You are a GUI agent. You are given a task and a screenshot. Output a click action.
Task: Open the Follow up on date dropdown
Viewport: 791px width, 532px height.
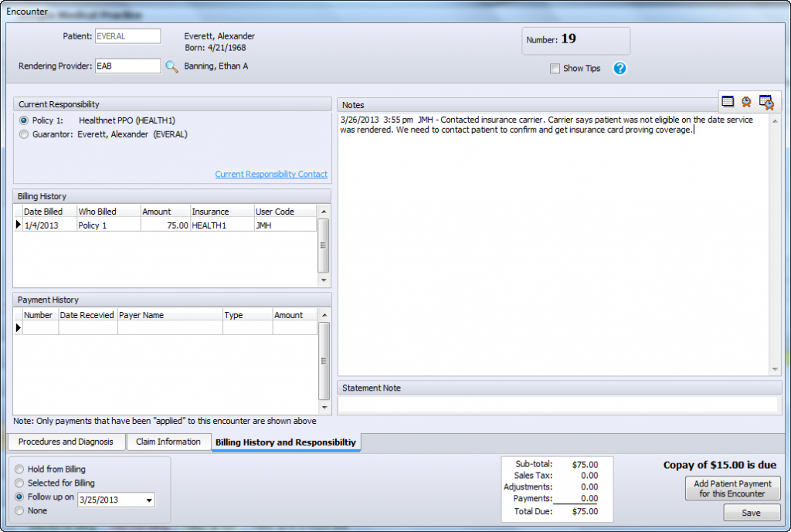point(148,500)
